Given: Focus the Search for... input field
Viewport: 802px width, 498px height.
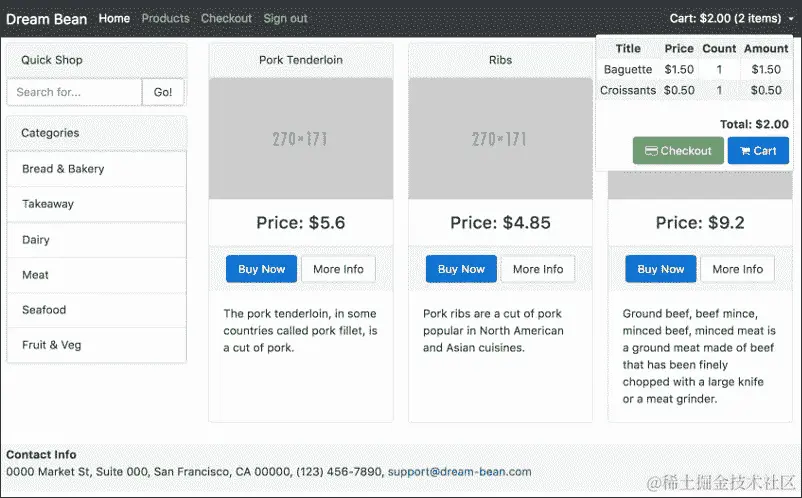Looking at the screenshot, I should tap(75, 92).
